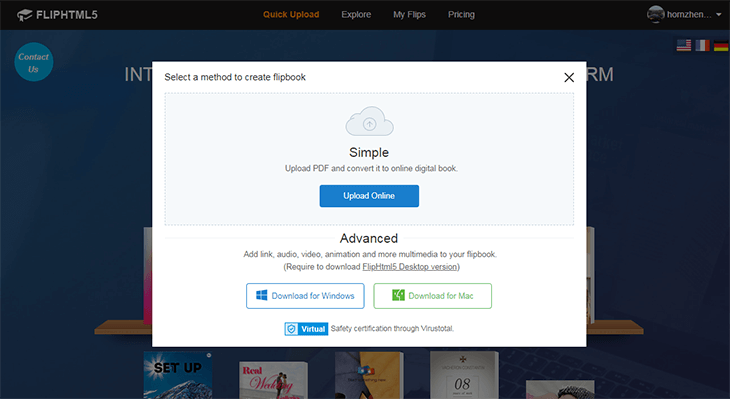Screen dimensions: 730x399
Task: Open the Pricing page
Action: click(461, 14)
